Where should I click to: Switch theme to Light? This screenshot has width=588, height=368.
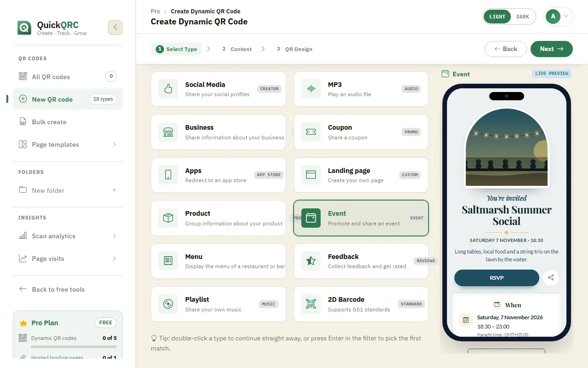point(497,17)
